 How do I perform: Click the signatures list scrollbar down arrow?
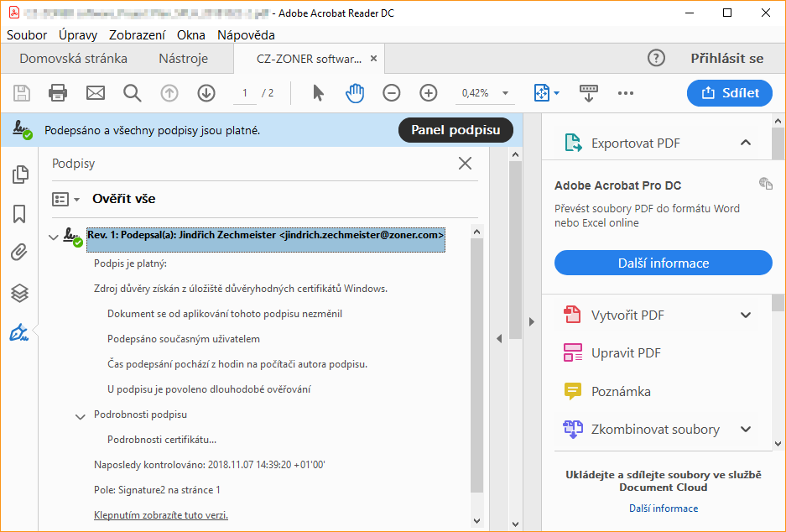[476, 520]
